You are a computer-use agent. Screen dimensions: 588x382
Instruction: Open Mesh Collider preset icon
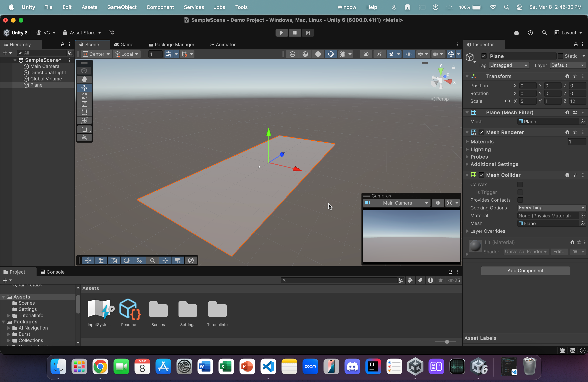click(575, 175)
